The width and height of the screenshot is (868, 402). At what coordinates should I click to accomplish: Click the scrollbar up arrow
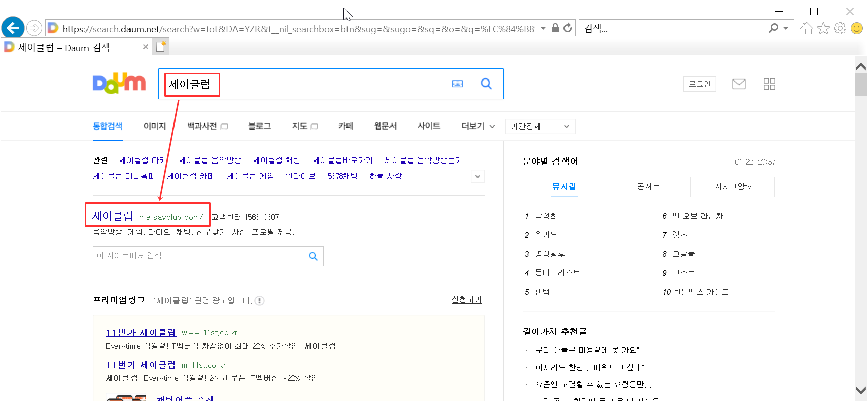click(x=861, y=66)
